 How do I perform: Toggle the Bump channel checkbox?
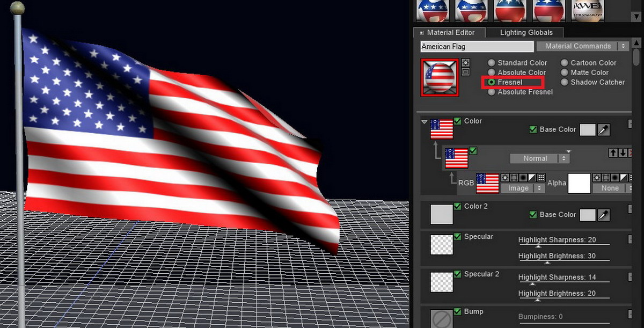[457, 311]
